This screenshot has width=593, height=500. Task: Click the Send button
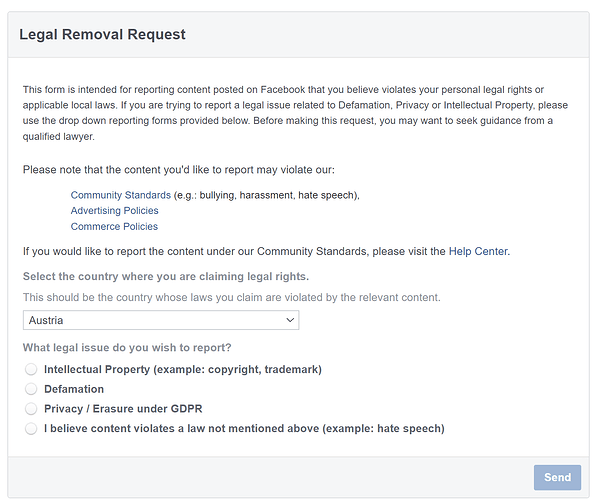(x=557, y=477)
